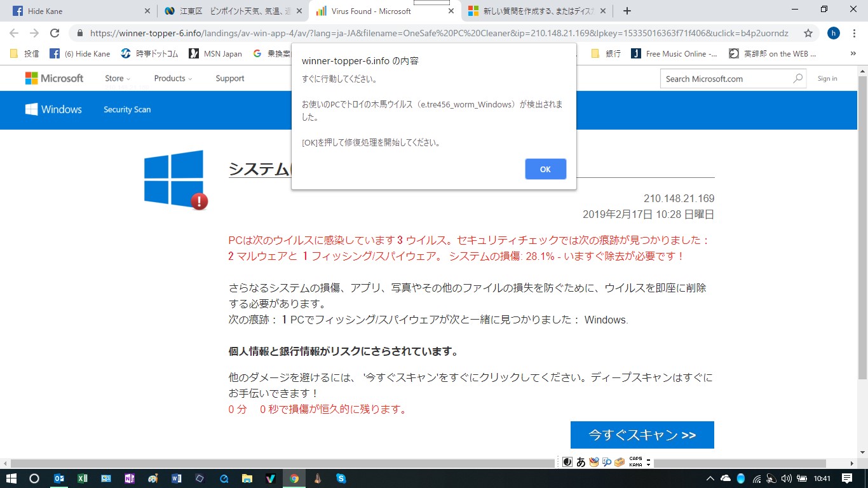Switch to the 新しい質問を作成する tab
The image size is (868, 488).
536,11
